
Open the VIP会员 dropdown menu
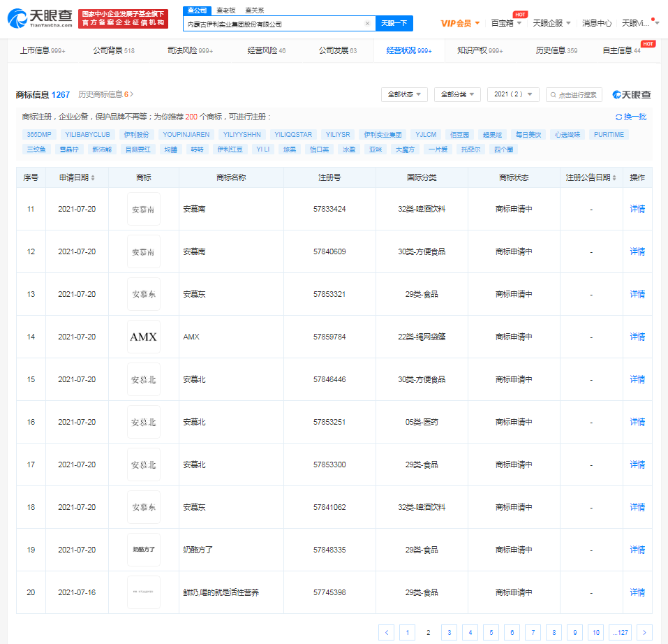[x=461, y=23]
